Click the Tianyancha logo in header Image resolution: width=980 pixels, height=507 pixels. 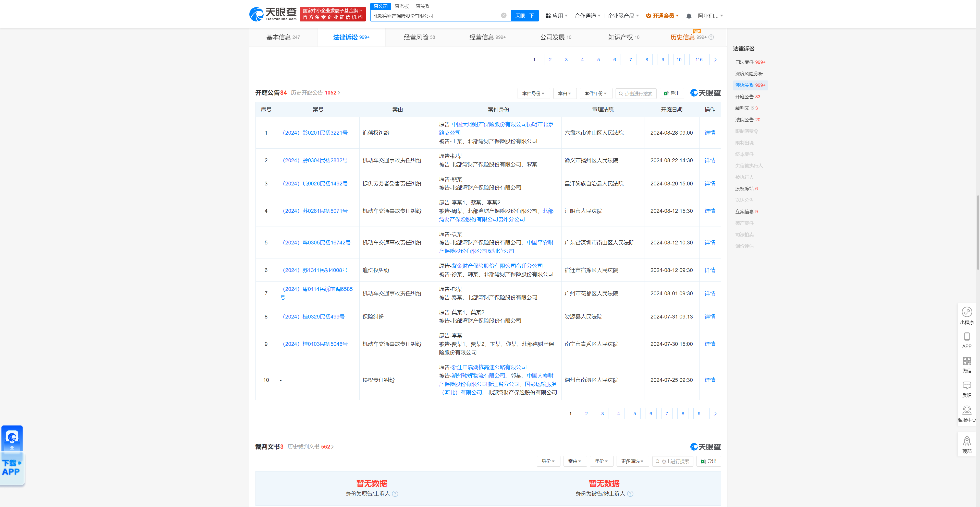273,14
